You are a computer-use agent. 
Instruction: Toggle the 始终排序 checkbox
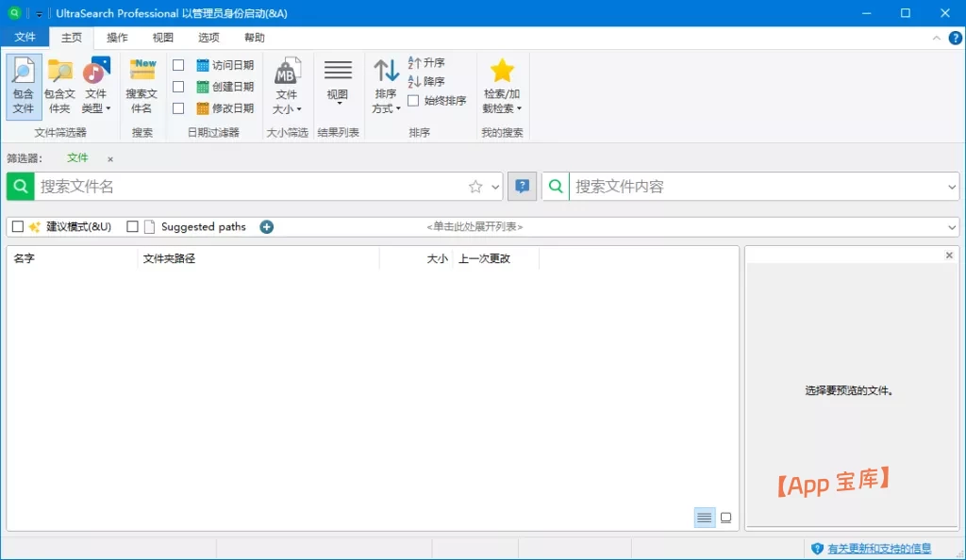coord(412,102)
